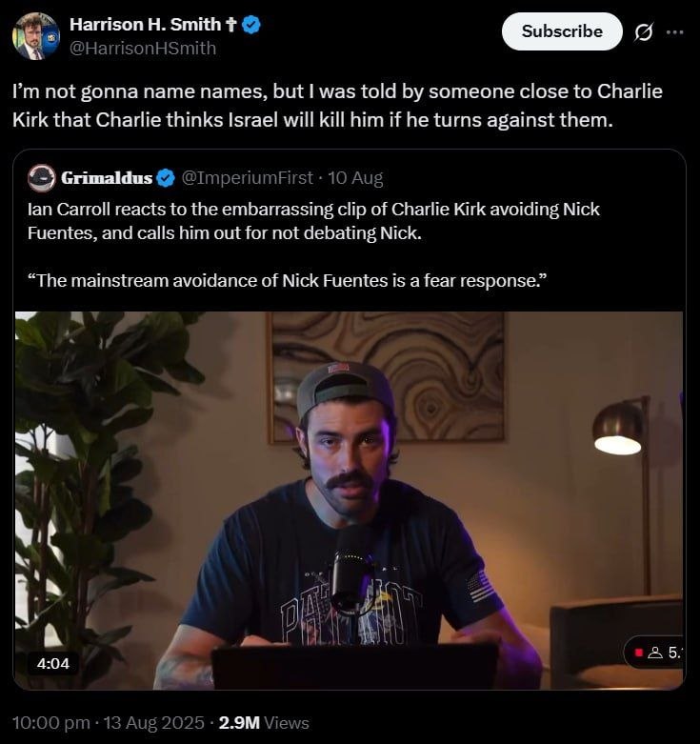The height and width of the screenshot is (744, 700).
Task: Open Harrison H. Smith's profile avatar
Action: click(36, 36)
